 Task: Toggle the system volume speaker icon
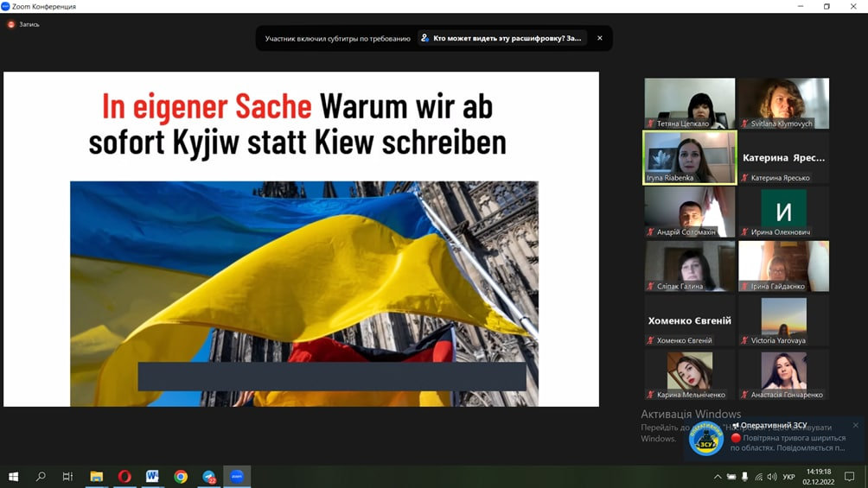772,477
